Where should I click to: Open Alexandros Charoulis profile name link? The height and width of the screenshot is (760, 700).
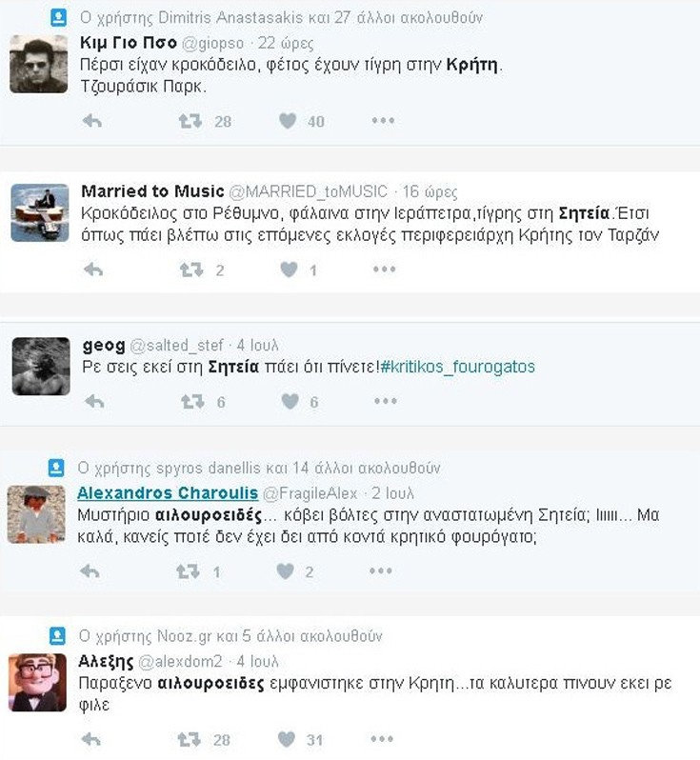pos(165,492)
